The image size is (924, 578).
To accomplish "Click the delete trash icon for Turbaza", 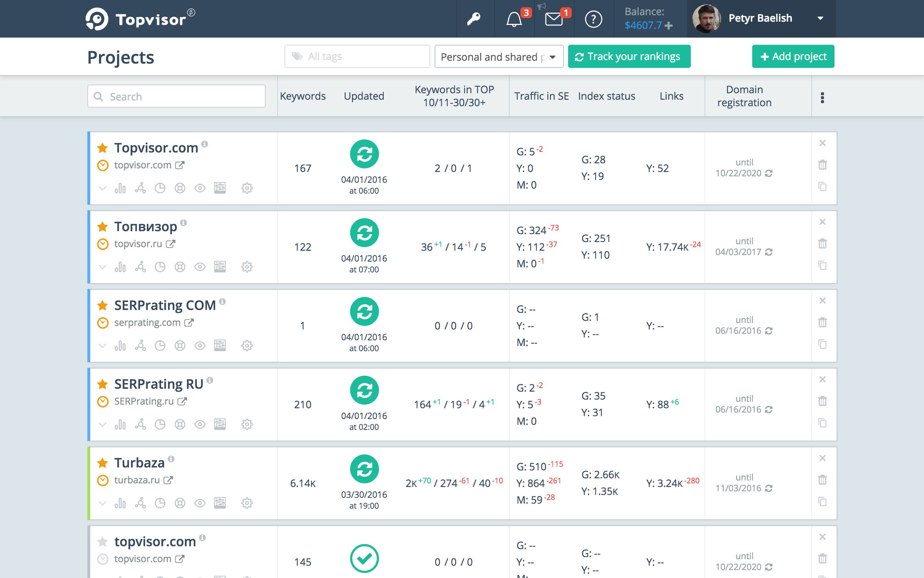I will point(823,480).
